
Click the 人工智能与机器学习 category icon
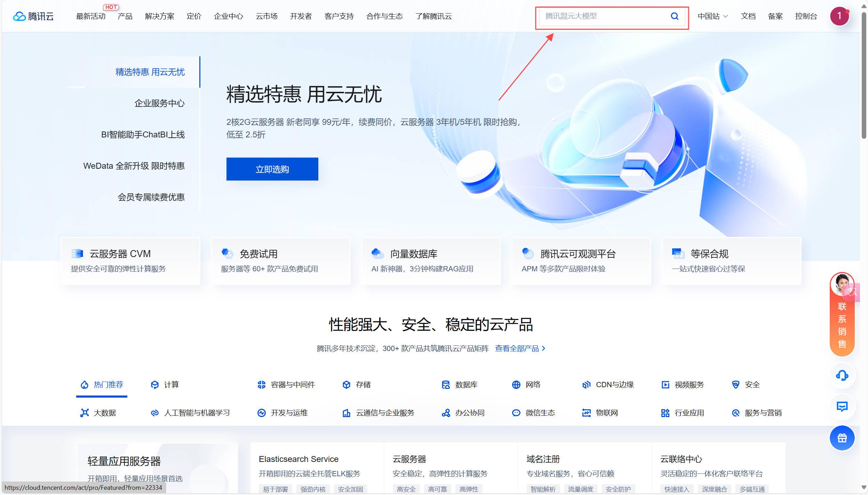(x=154, y=413)
